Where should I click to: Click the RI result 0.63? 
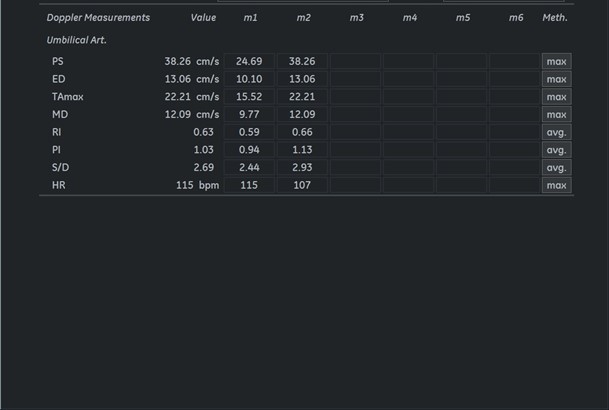(204, 132)
